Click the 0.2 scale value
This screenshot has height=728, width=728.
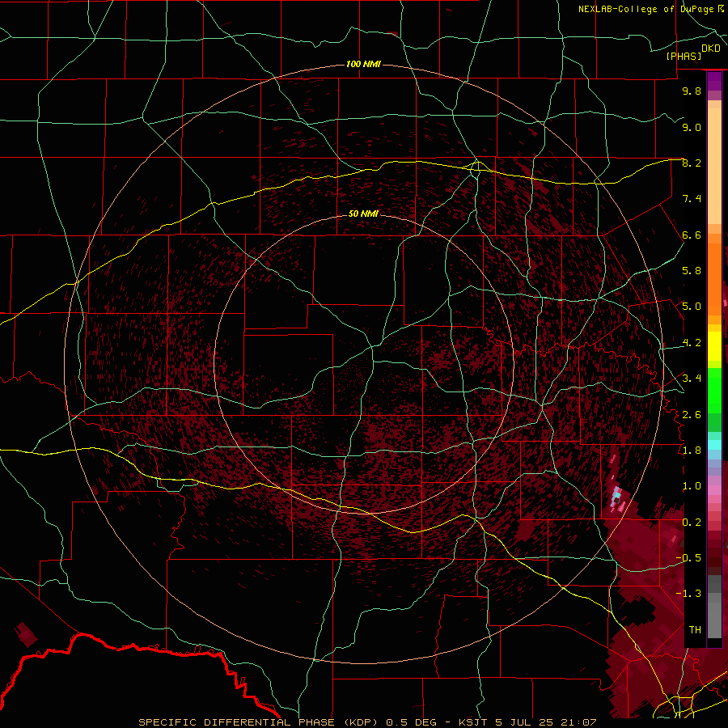coord(692,523)
